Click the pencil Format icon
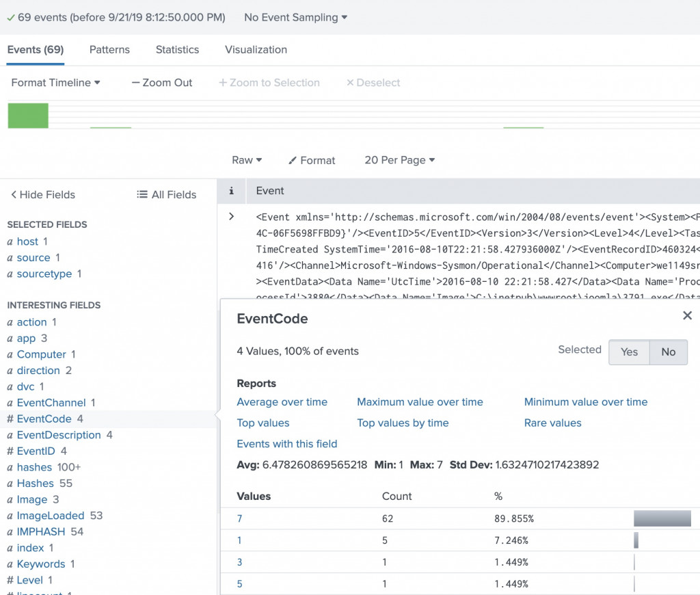 click(x=293, y=161)
